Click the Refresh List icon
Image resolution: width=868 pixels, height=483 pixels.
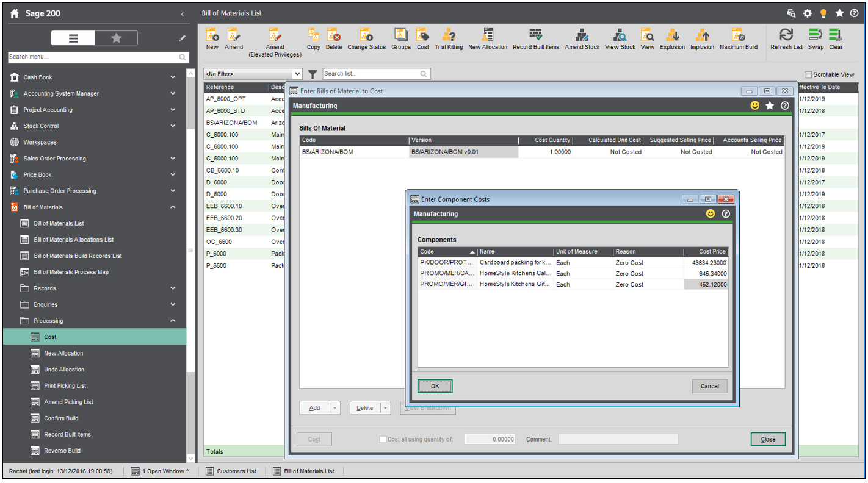pos(786,39)
